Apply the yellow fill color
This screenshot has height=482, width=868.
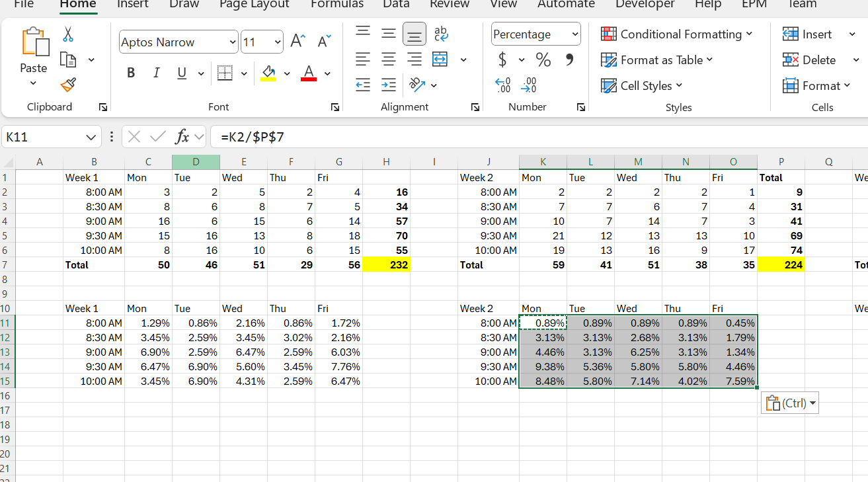[x=268, y=73]
